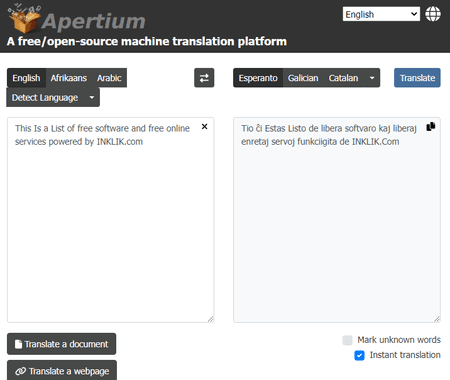This screenshot has width=450, height=380.
Task: Clear the source text with the X
Action: coord(205,127)
